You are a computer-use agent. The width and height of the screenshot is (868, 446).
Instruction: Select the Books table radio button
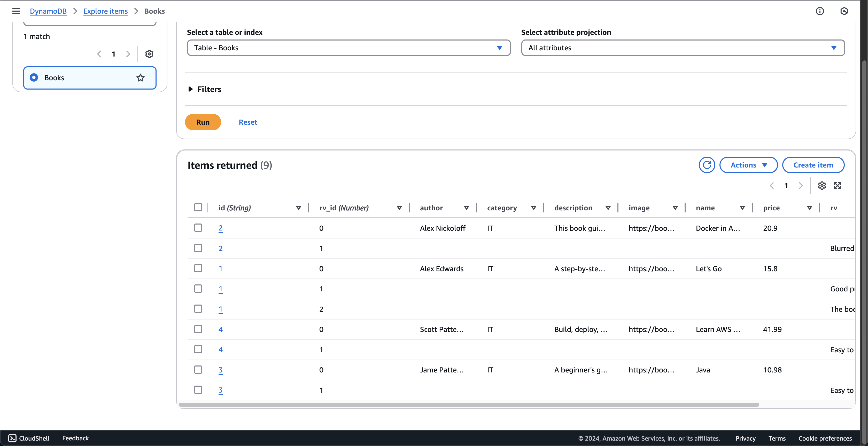[x=34, y=77]
